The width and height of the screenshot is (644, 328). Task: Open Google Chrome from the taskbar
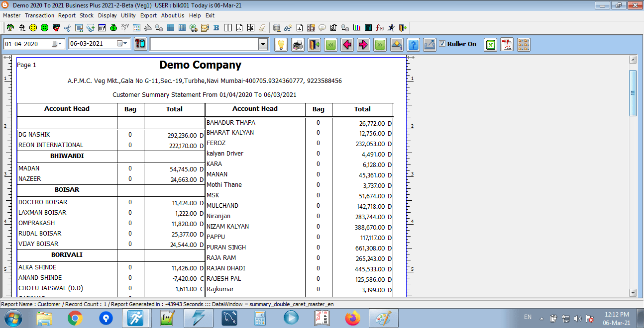(x=75, y=318)
